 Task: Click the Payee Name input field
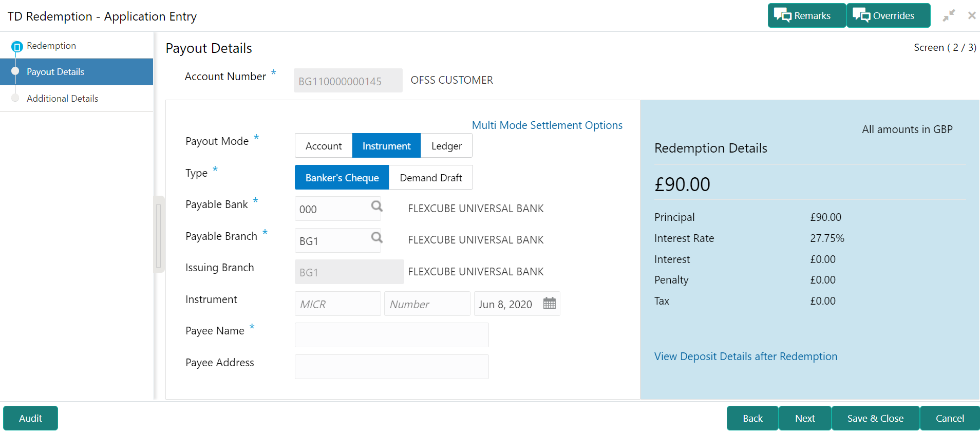point(392,335)
